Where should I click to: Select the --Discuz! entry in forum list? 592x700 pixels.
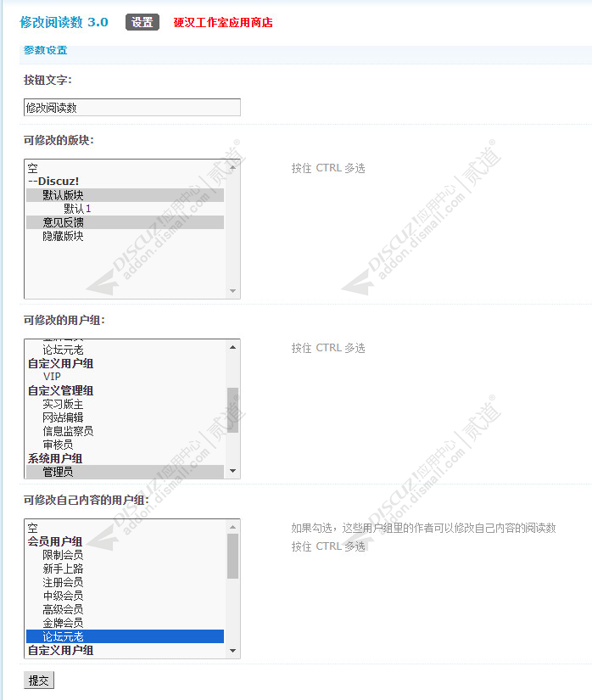[125, 182]
